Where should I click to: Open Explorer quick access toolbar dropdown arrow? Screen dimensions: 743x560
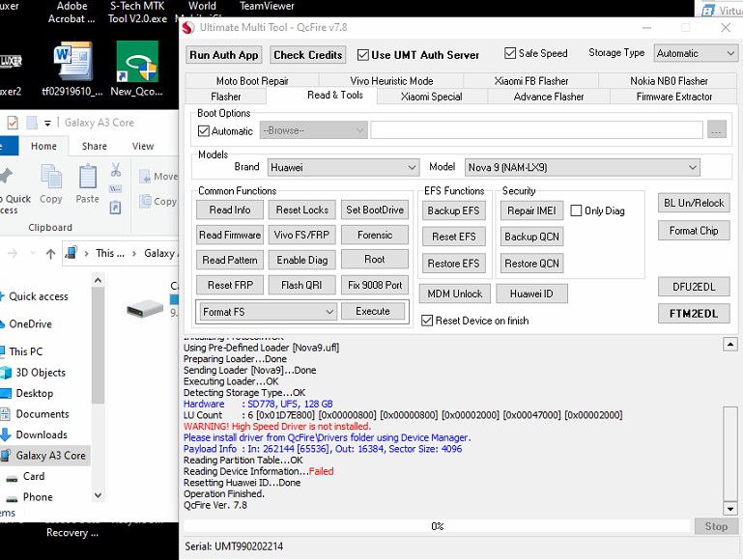click(47, 124)
